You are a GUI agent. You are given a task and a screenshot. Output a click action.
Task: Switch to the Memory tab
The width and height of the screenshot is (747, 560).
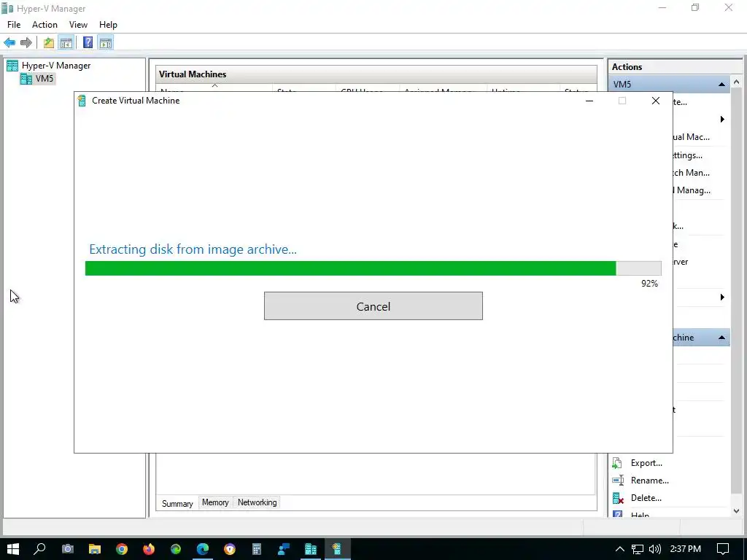tap(215, 502)
